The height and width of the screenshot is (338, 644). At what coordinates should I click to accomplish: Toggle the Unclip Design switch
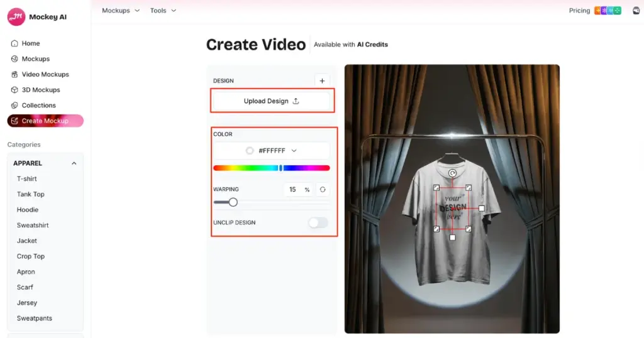pyautogui.click(x=318, y=223)
